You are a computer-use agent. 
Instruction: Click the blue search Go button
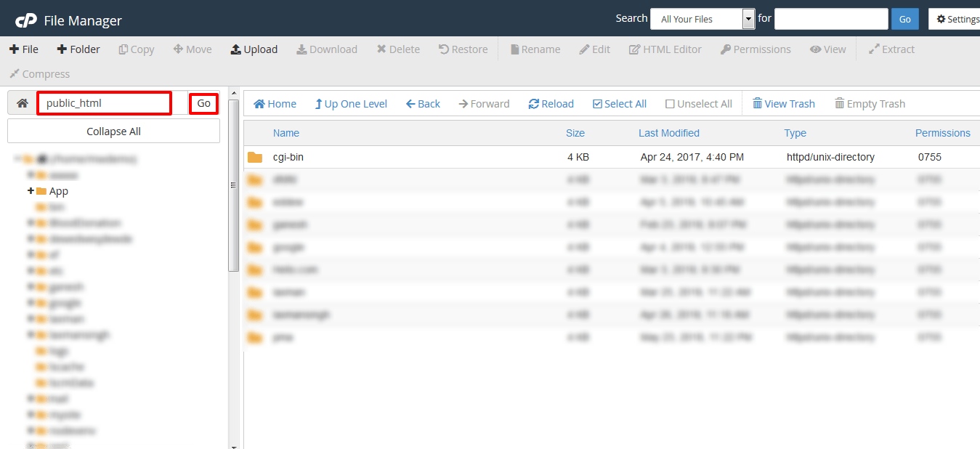pyautogui.click(x=904, y=18)
